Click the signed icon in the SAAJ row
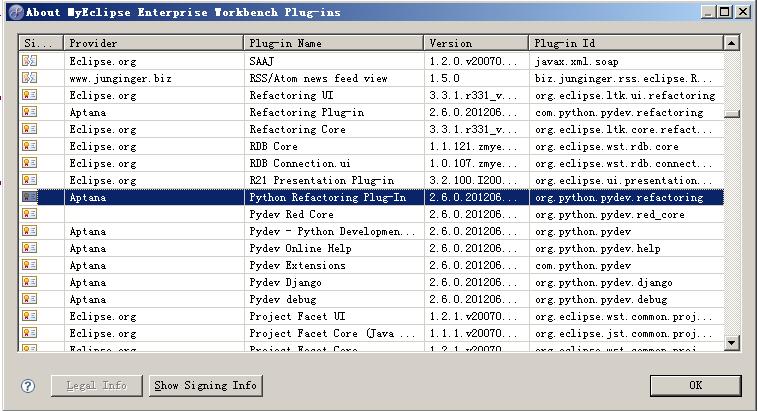This screenshot has height=411, width=759. pyautogui.click(x=29, y=61)
